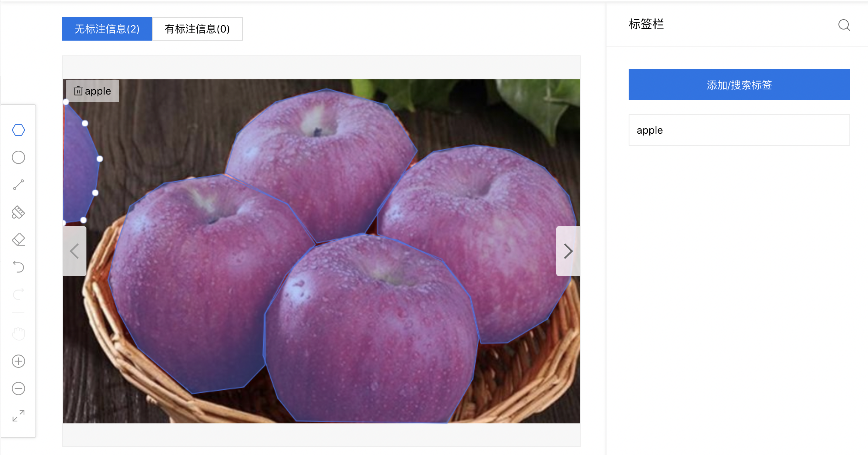Undo the last annotation action
This screenshot has height=455, width=868.
point(18,267)
